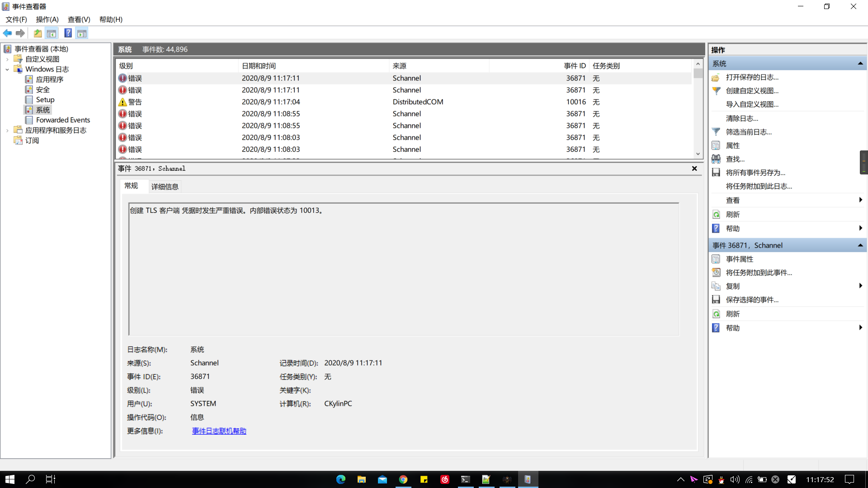Click the Back arrow toolbar icon
Viewport: 868px width, 488px height.
pos(7,33)
